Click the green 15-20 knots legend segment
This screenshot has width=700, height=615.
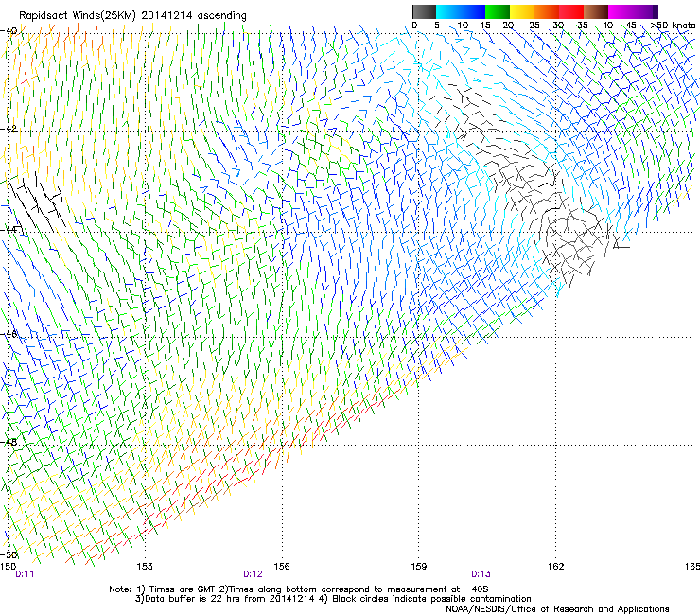pos(498,11)
